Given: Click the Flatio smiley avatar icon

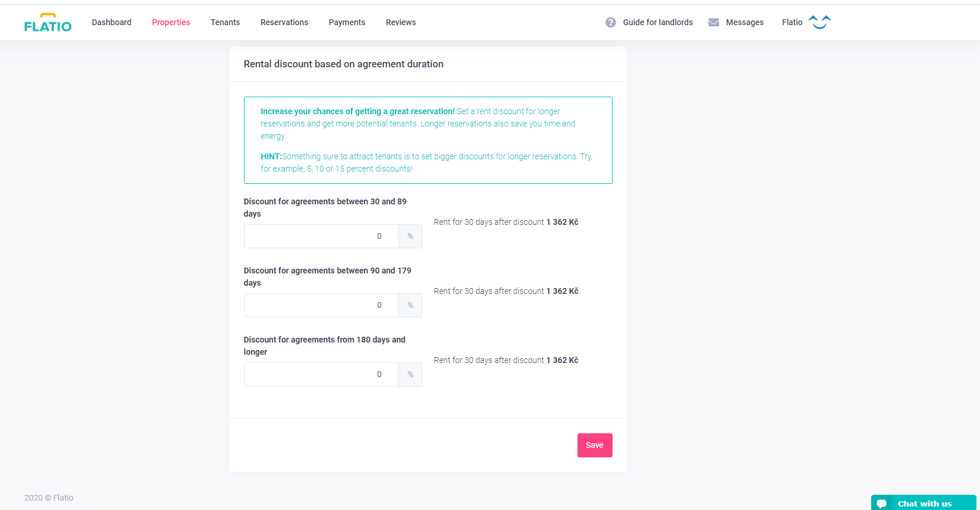Looking at the screenshot, I should (x=820, y=22).
